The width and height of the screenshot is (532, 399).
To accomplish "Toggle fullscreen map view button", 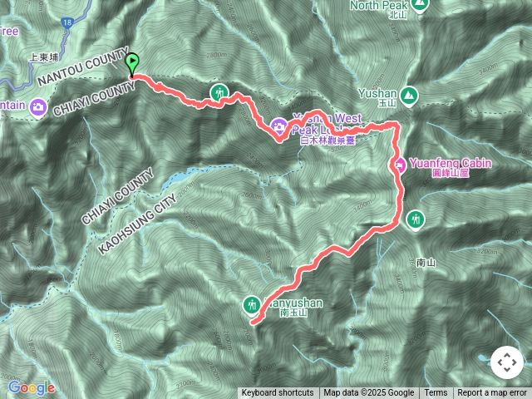I will (507, 362).
